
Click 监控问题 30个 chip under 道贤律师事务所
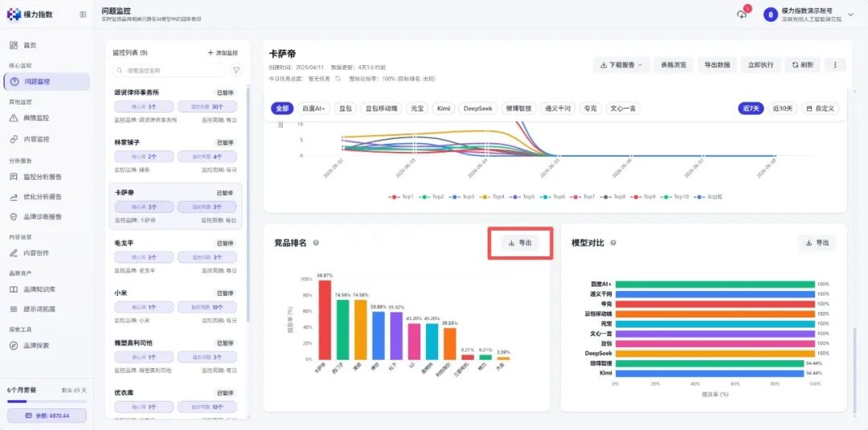(x=207, y=107)
